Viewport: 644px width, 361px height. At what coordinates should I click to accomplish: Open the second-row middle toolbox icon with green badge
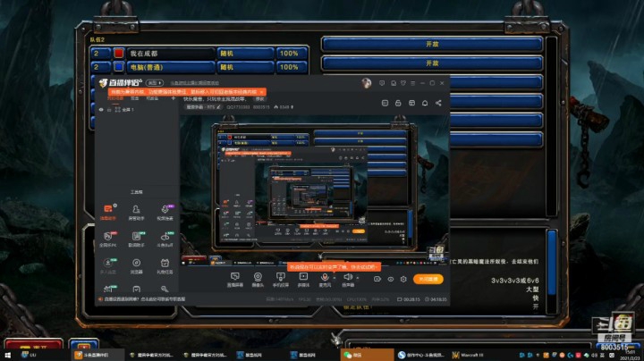pos(136,239)
